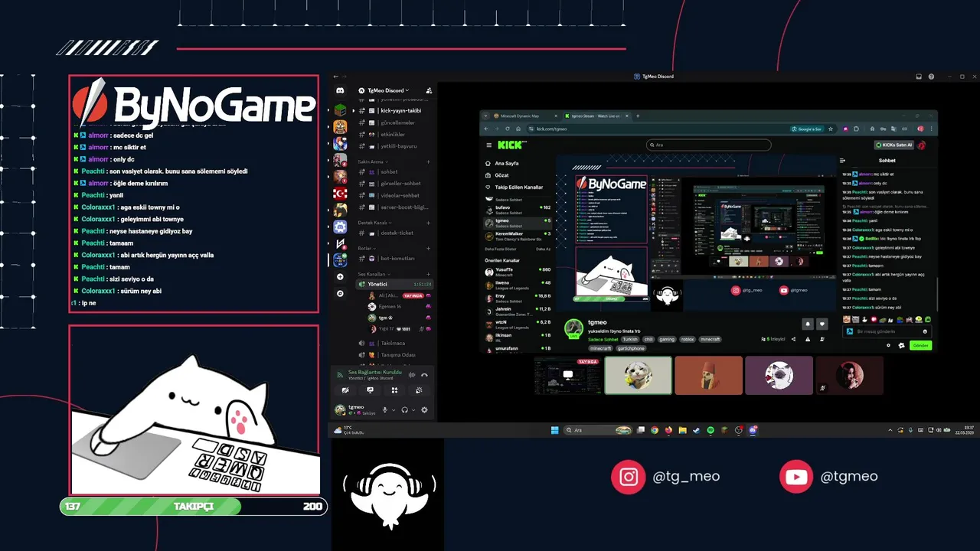Screen dimensions: 980x551
Task: Open the yetkili-başvuru channel
Action: coord(395,146)
